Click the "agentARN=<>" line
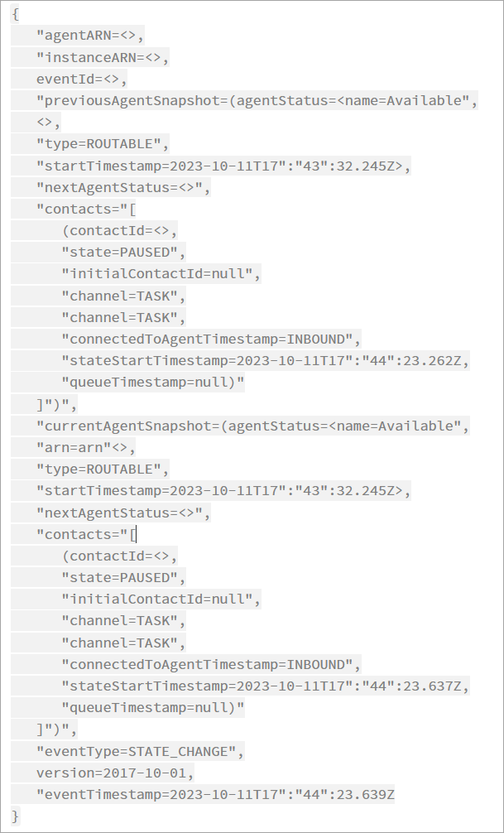 click(x=90, y=36)
